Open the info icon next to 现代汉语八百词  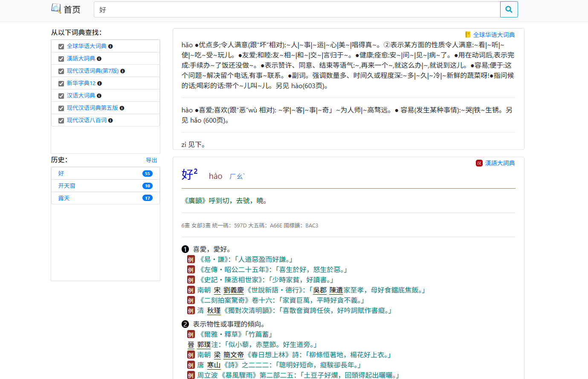111,120
